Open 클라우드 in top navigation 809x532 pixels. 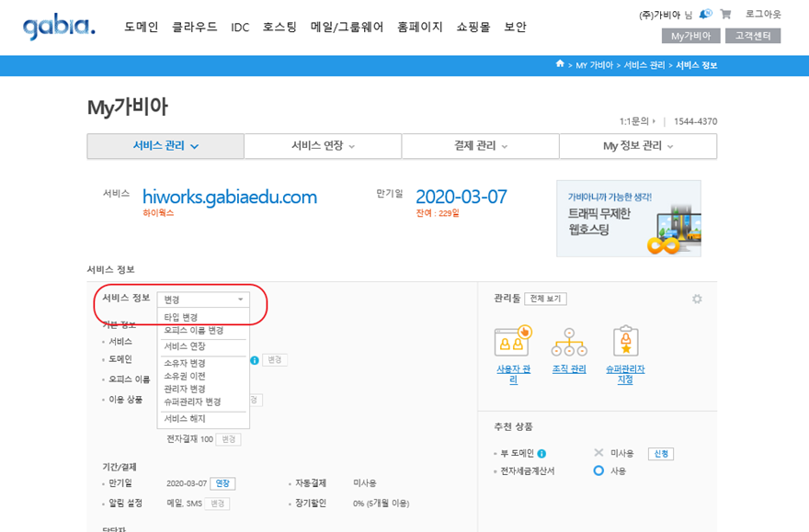[x=195, y=27]
